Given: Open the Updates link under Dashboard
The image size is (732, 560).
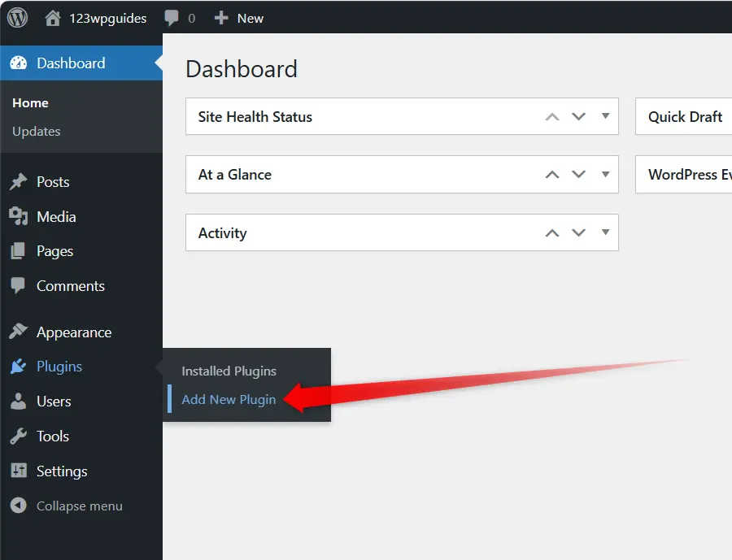Looking at the screenshot, I should tap(37, 131).
